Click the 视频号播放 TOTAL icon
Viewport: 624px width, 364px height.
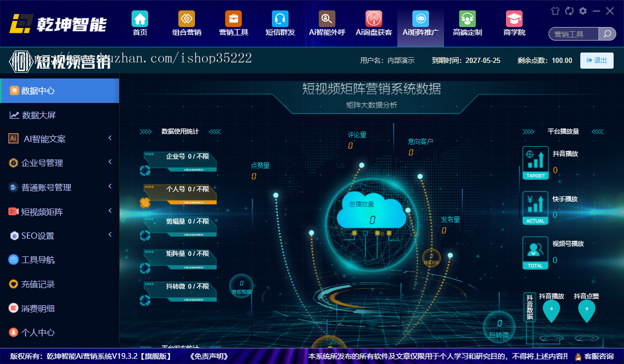click(x=535, y=253)
